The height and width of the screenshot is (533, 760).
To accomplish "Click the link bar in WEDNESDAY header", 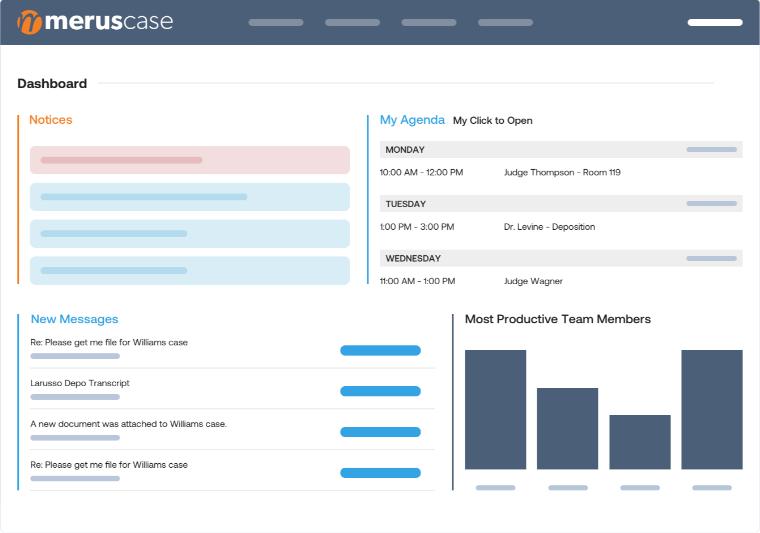I will (712, 258).
